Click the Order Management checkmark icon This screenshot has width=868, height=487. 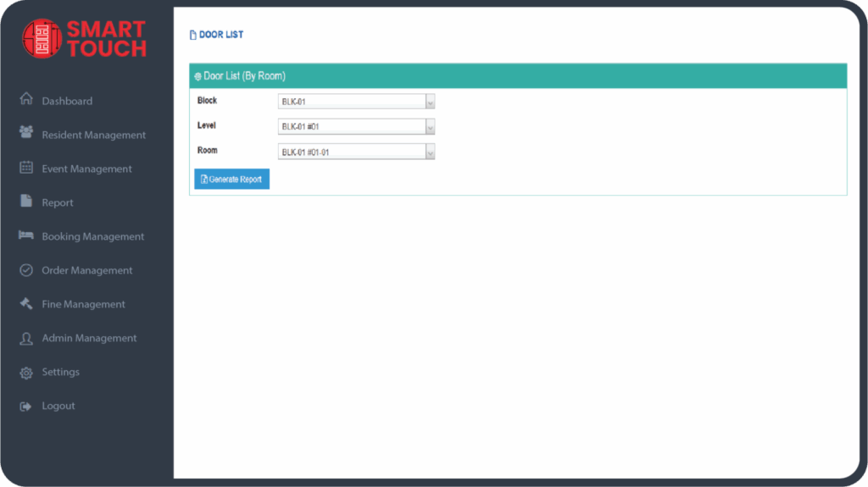point(26,270)
